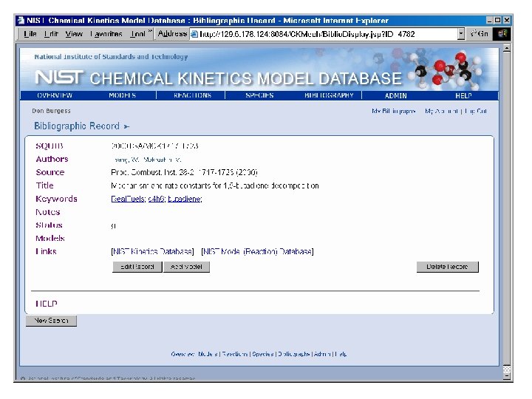Click the Edit Record button
532x399 pixels.
(137, 267)
